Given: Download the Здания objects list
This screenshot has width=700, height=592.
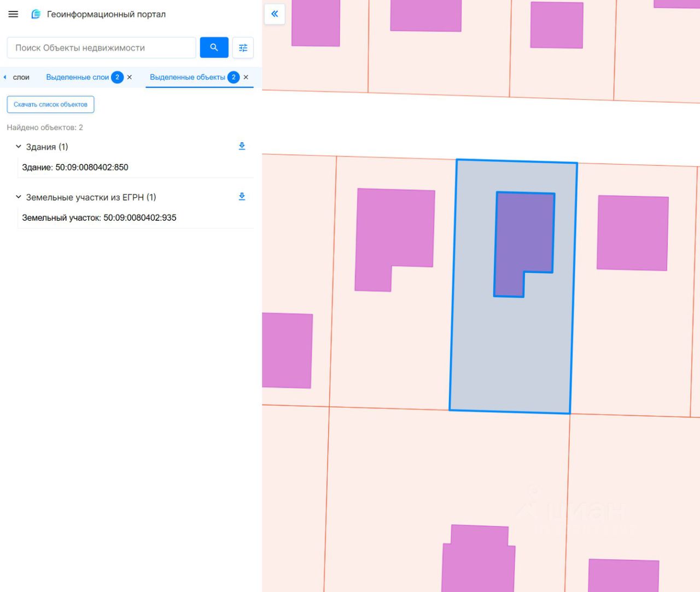Looking at the screenshot, I should coord(242,146).
